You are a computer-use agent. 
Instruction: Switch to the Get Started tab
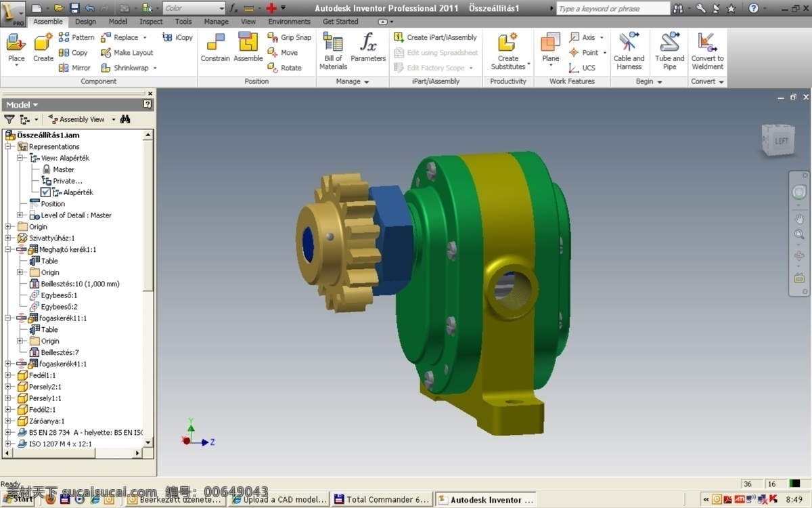pyautogui.click(x=340, y=22)
